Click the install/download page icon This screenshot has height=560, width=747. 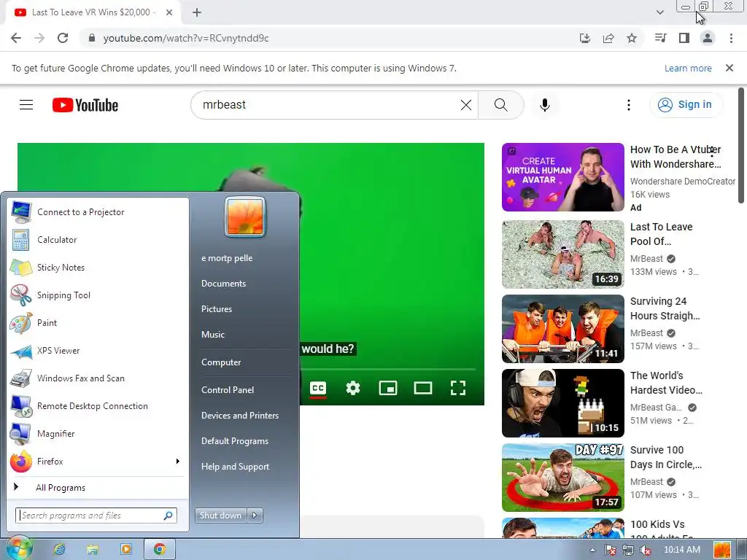pyautogui.click(x=584, y=38)
